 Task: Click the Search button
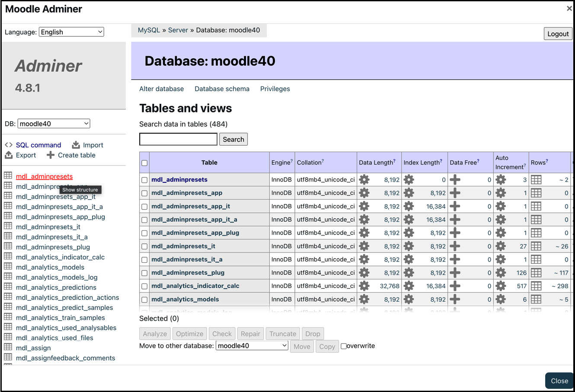233,139
